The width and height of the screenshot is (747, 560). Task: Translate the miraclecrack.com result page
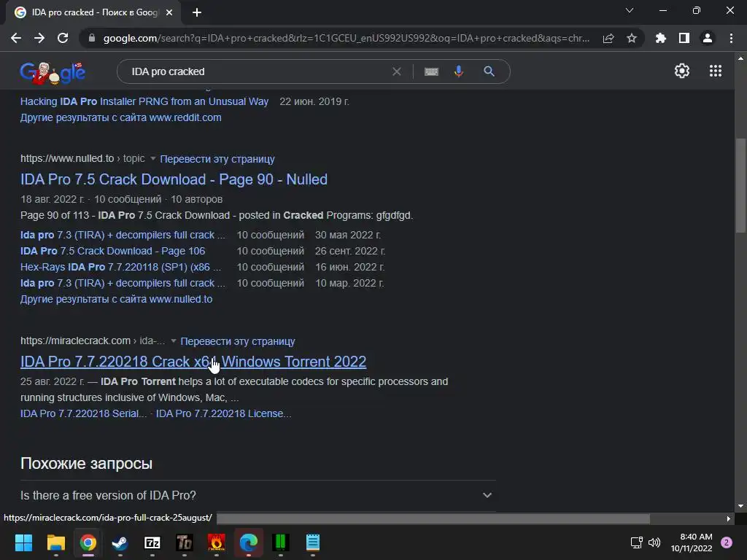click(238, 341)
